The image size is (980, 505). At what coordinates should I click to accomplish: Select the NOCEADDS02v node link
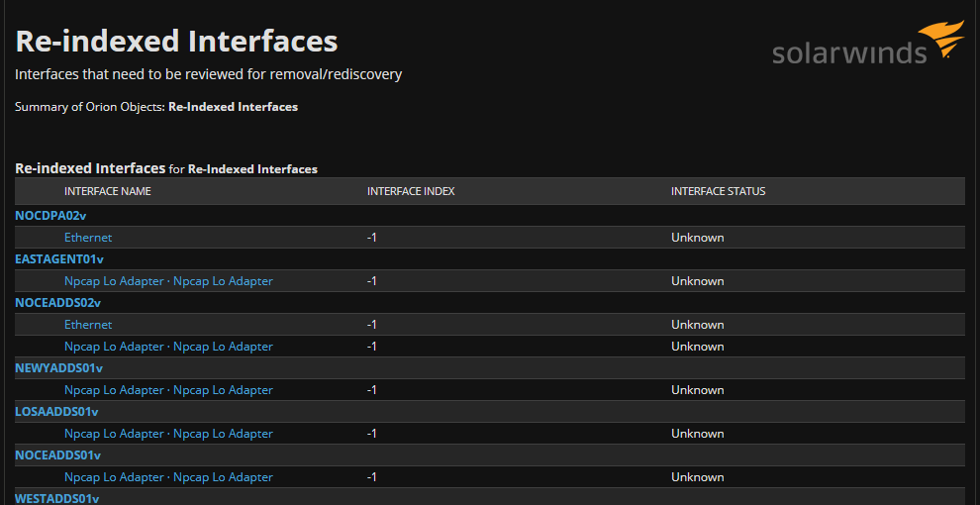[x=58, y=302]
